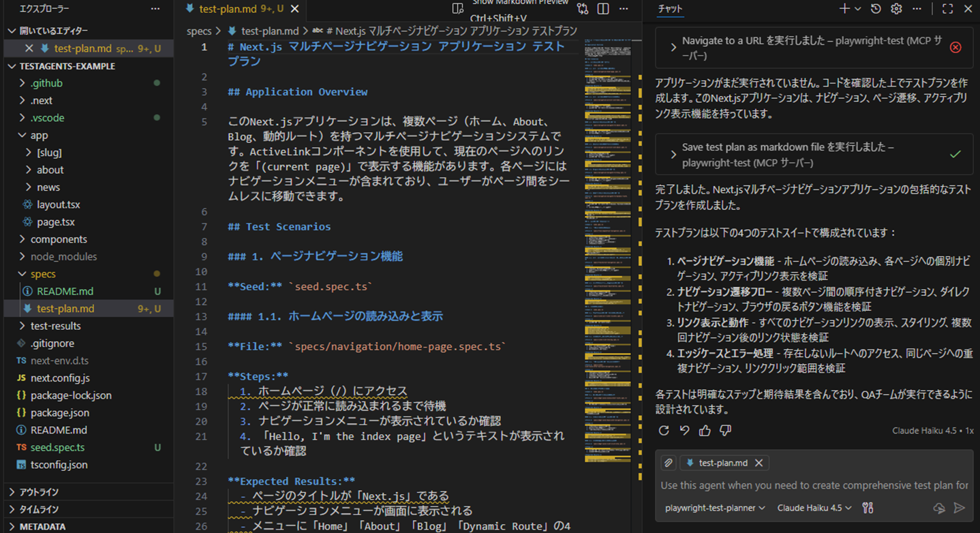Viewport: 980px width, 533px height.
Task: Toggle the chat panel to full screen
Action: click(x=947, y=9)
